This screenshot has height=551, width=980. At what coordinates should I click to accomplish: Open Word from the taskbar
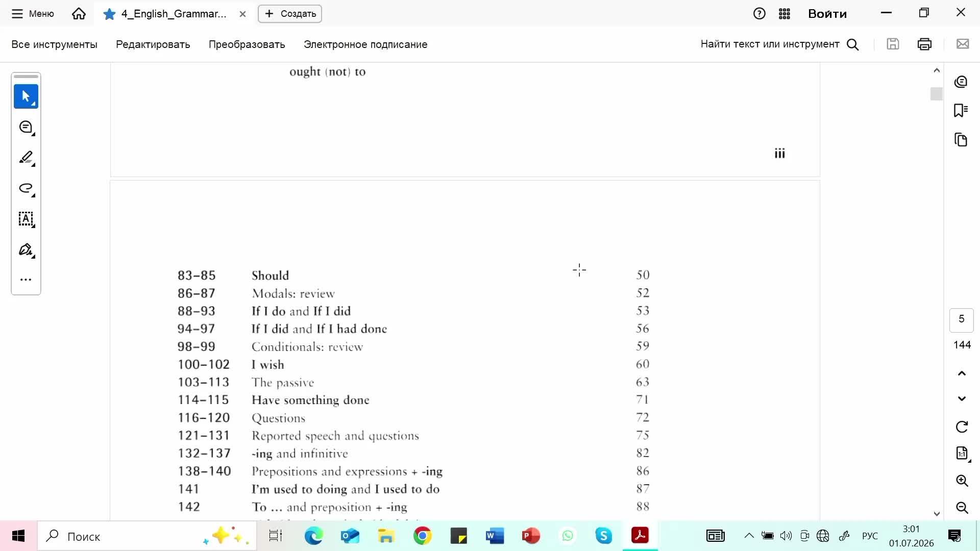[495, 536]
